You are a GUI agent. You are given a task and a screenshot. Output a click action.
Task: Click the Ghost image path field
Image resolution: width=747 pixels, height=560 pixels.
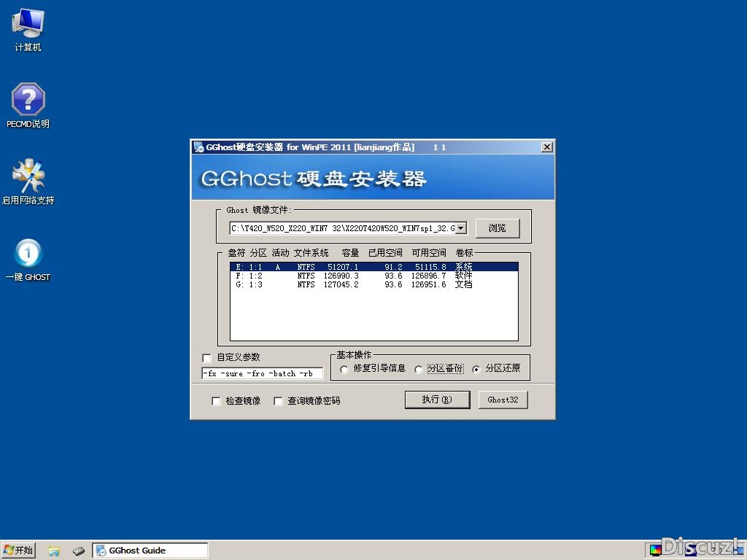coord(343,228)
